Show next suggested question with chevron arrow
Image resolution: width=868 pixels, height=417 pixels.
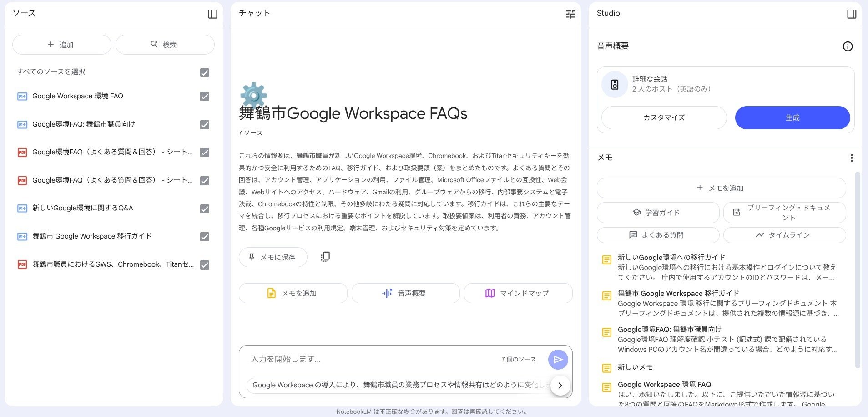560,385
